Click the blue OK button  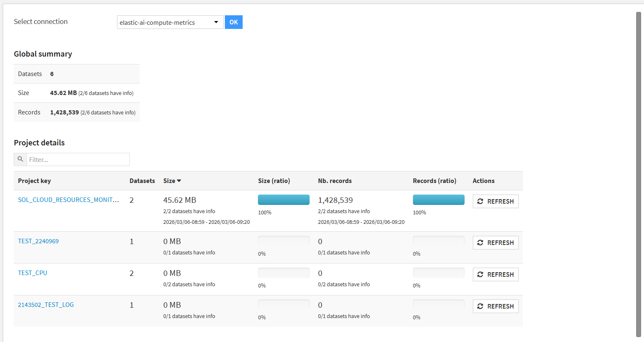coord(234,22)
